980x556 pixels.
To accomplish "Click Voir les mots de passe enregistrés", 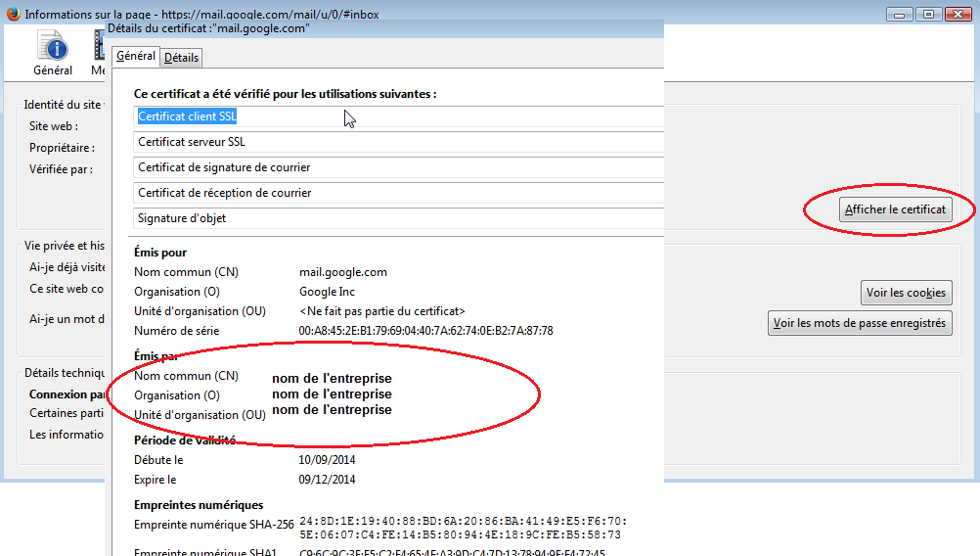I will (x=860, y=323).
